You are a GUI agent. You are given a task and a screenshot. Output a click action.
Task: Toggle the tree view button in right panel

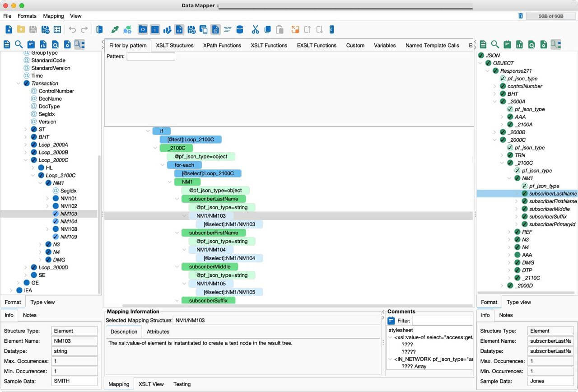pyautogui.click(x=556, y=44)
